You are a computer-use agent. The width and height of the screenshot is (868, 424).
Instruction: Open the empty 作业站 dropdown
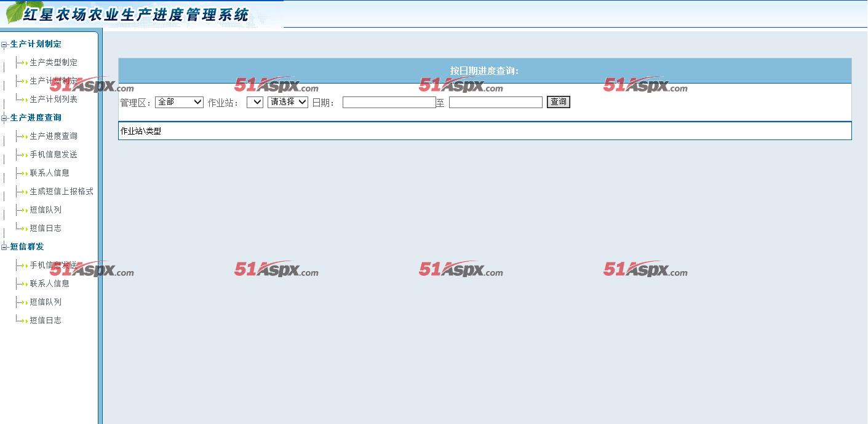[x=255, y=102]
